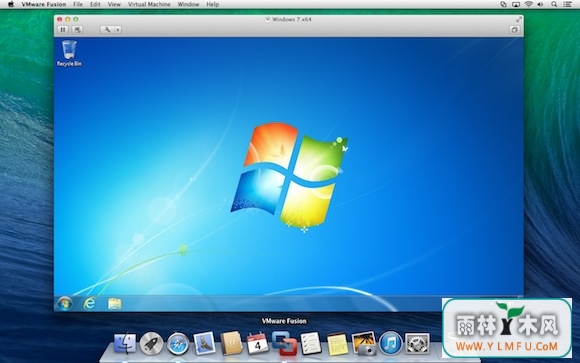Open Windows Explorer folder in the taskbar
The image size is (580, 363).
click(115, 303)
